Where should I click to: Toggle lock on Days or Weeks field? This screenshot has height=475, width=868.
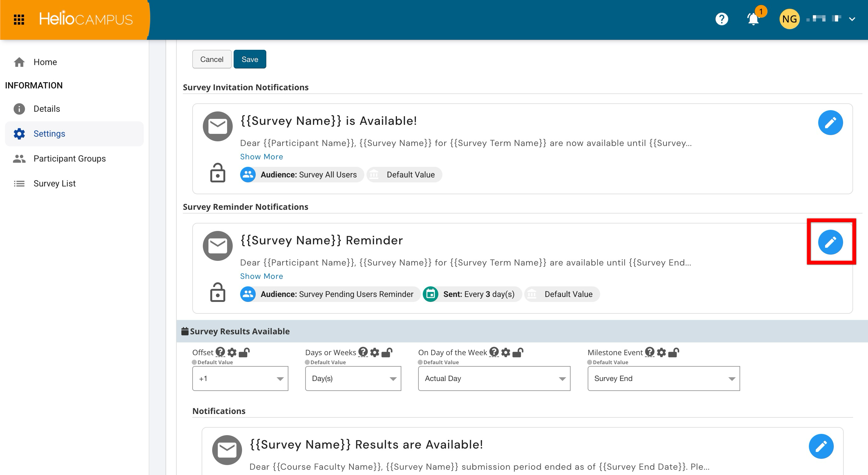pyautogui.click(x=387, y=352)
